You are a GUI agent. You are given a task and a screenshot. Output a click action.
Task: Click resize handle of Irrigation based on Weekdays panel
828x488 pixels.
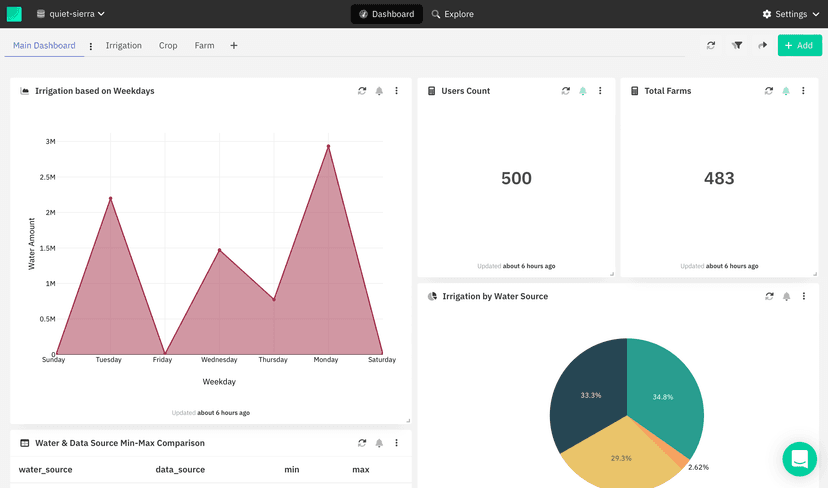tap(408, 420)
